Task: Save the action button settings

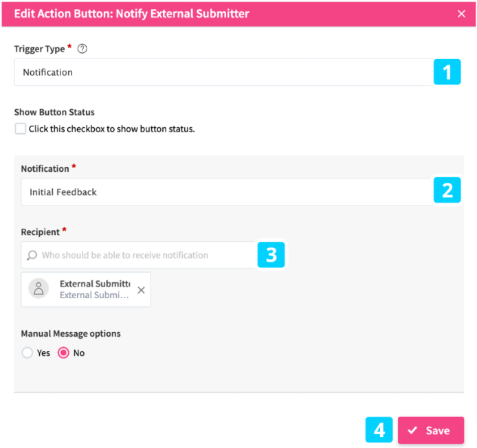Action: [x=430, y=430]
